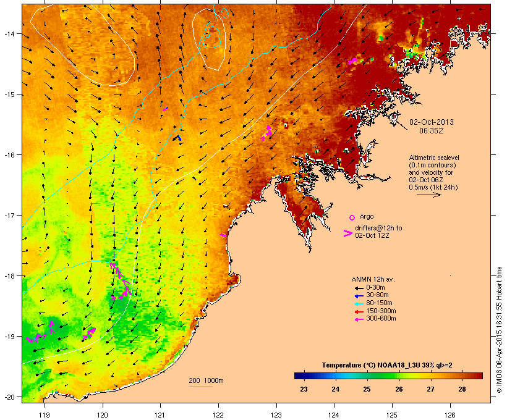
Task: Click the latitude axis label '-19'
Action: (9, 337)
